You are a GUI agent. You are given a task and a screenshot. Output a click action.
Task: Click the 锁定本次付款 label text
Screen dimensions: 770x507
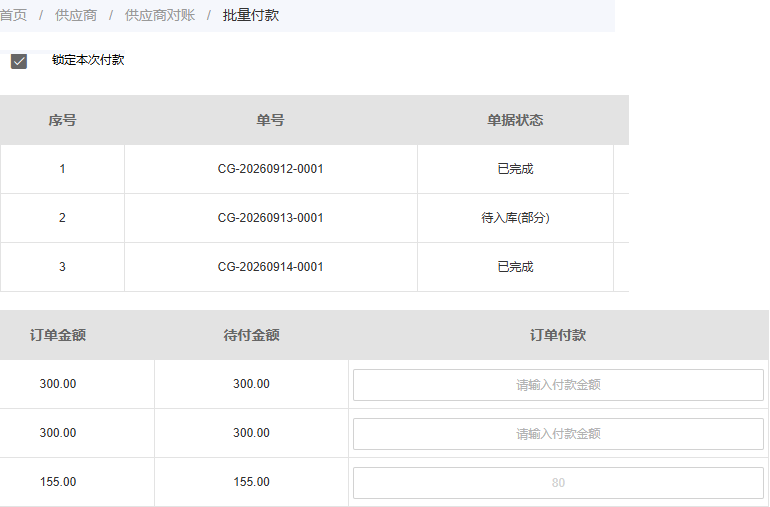88,60
